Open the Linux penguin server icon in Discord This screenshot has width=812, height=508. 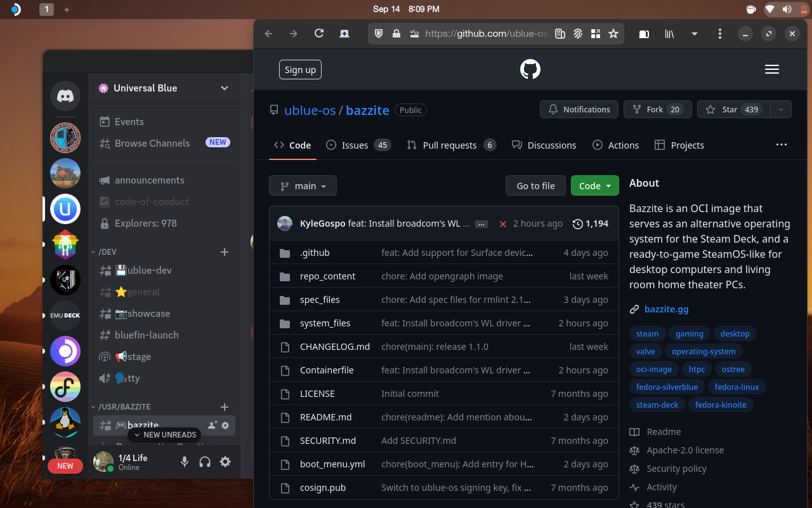click(x=65, y=422)
